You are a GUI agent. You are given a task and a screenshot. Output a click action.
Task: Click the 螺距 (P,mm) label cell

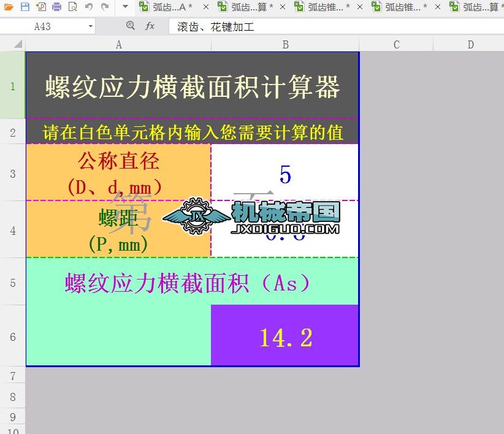(118, 229)
